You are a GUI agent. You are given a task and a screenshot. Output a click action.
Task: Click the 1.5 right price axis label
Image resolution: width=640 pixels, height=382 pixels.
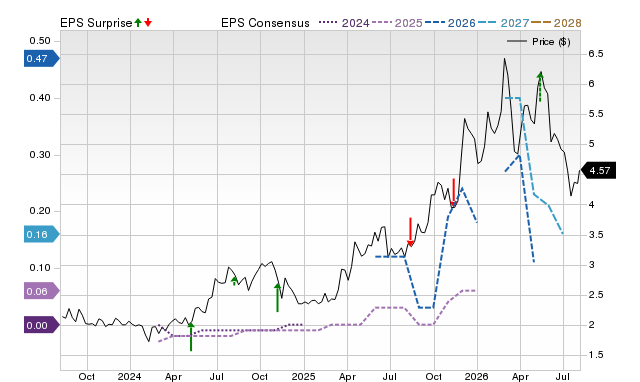(x=596, y=355)
